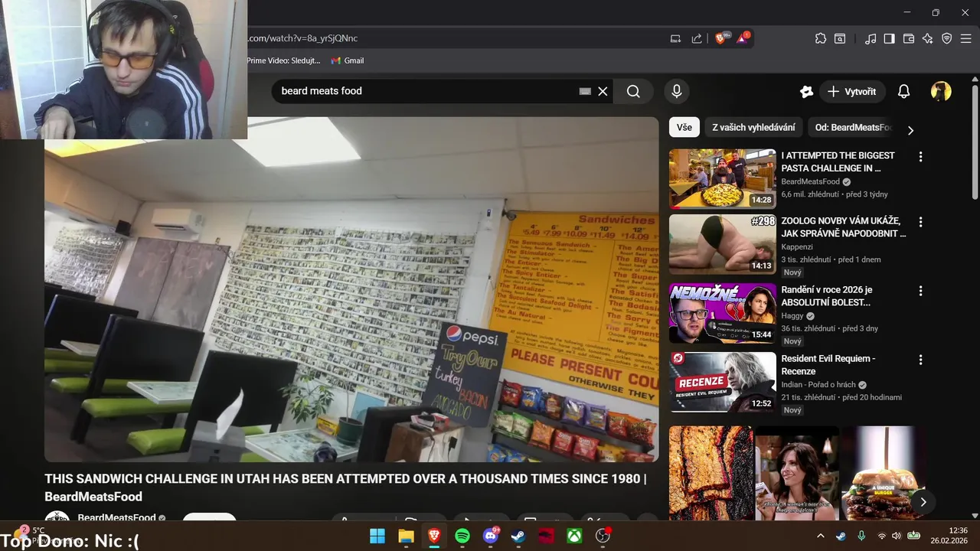The width and height of the screenshot is (980, 551).
Task: Open the Brave Rewards triangle icon
Action: coord(743,37)
